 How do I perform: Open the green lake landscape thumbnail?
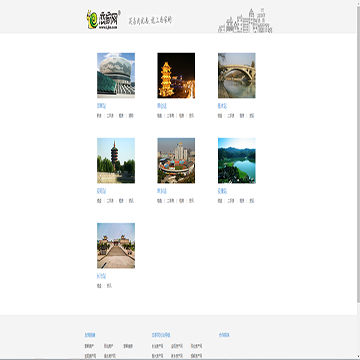point(237,160)
